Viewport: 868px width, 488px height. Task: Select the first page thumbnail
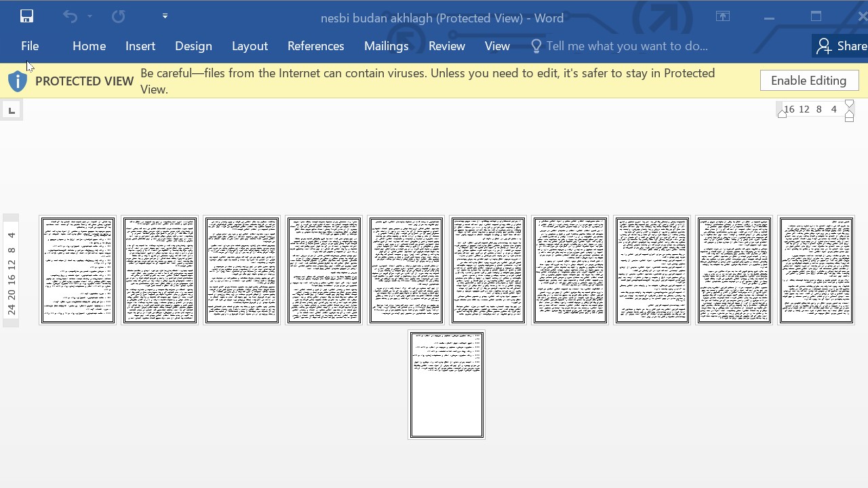pos(78,270)
